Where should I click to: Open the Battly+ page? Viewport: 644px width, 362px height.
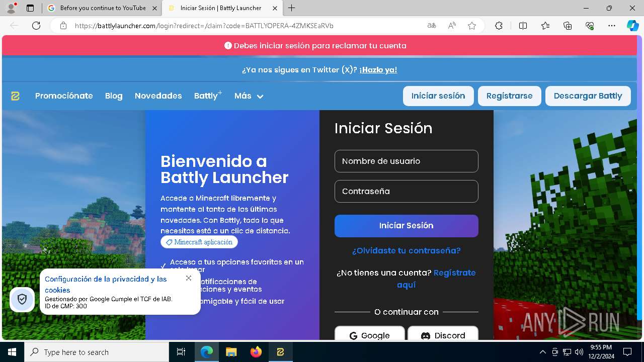(208, 96)
